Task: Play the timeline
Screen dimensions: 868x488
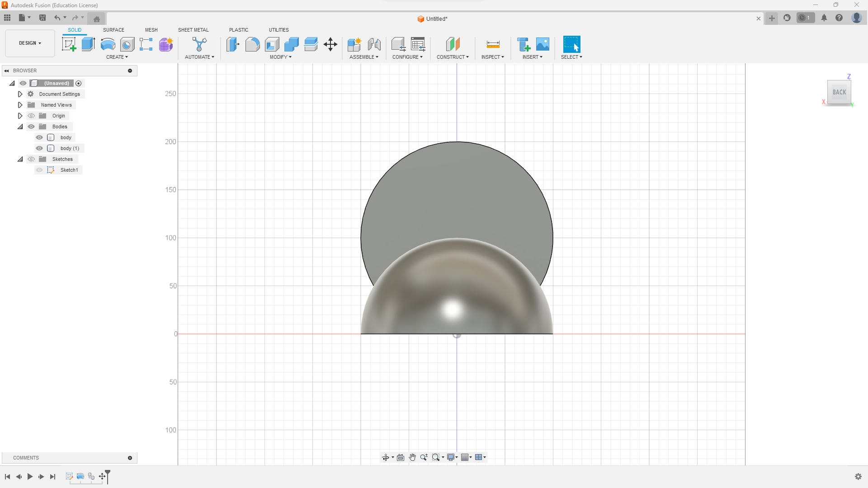Action: tap(30, 477)
